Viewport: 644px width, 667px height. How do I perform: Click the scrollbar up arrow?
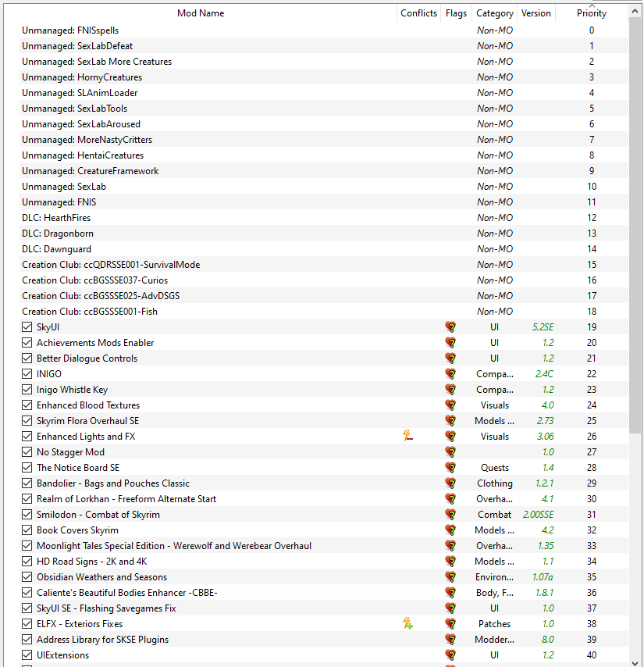coord(635,12)
